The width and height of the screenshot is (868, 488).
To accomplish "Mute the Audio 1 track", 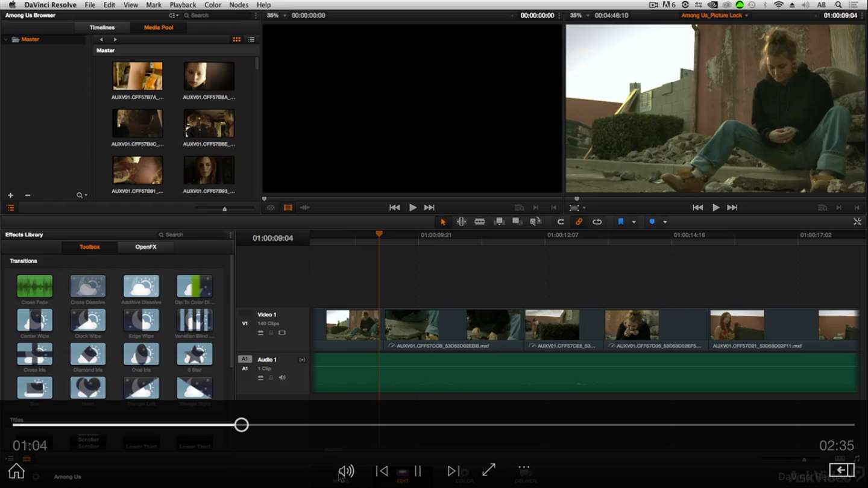I will coord(281,378).
